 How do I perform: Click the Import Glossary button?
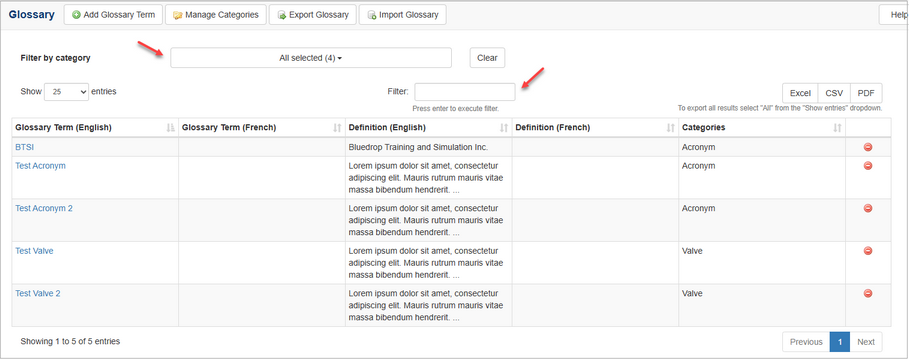click(402, 14)
